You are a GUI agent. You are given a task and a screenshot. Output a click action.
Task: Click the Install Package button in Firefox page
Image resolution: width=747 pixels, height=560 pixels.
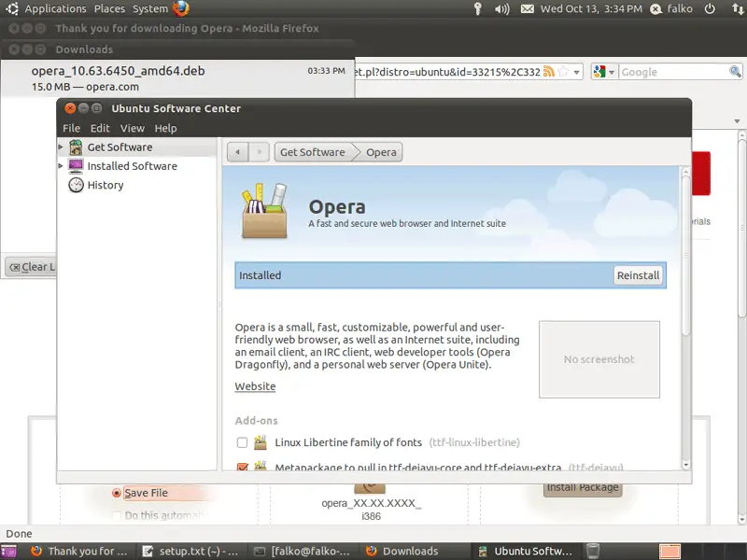coord(583,487)
